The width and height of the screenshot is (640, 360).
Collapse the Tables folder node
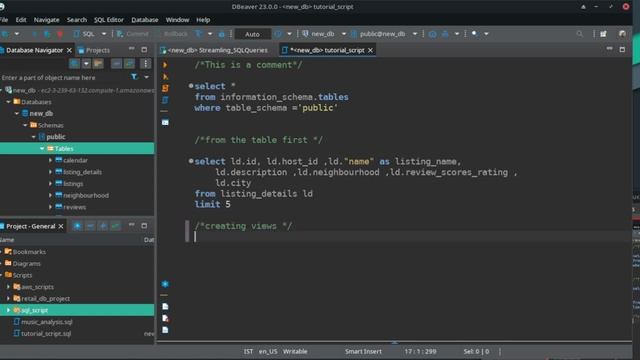point(42,149)
